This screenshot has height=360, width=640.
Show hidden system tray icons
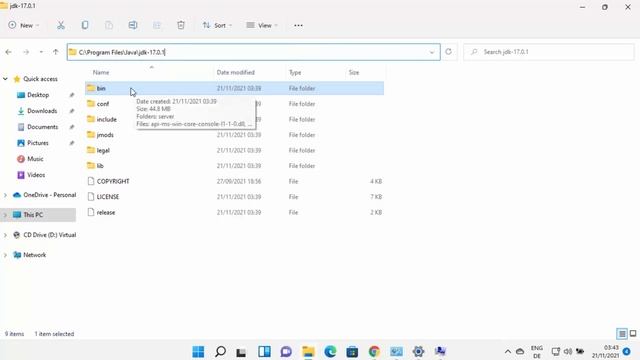coord(508,351)
